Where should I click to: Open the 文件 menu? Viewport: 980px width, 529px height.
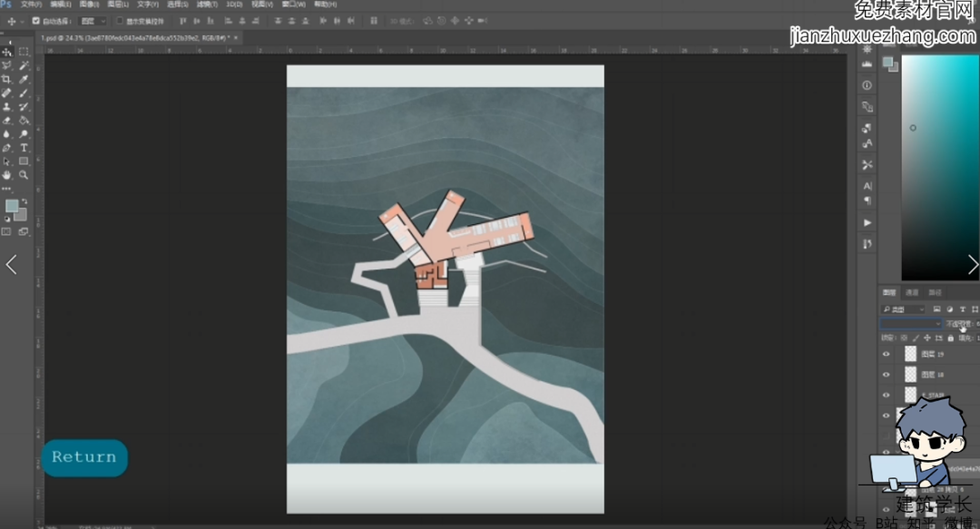coord(31,5)
